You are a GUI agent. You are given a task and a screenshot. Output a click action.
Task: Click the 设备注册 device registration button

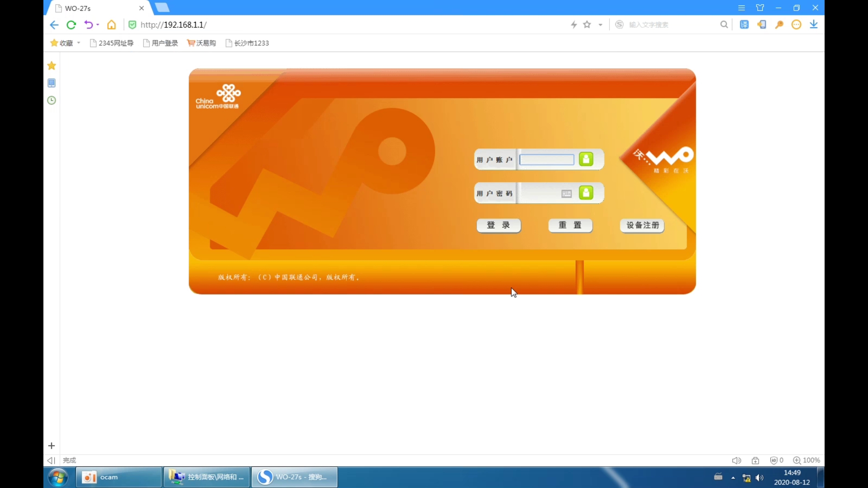point(642,225)
